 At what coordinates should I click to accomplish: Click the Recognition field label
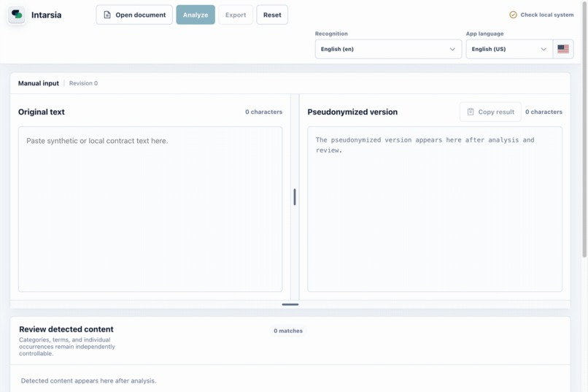pos(331,34)
